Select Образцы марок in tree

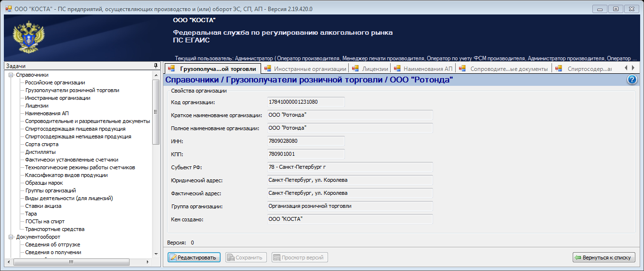point(44,183)
